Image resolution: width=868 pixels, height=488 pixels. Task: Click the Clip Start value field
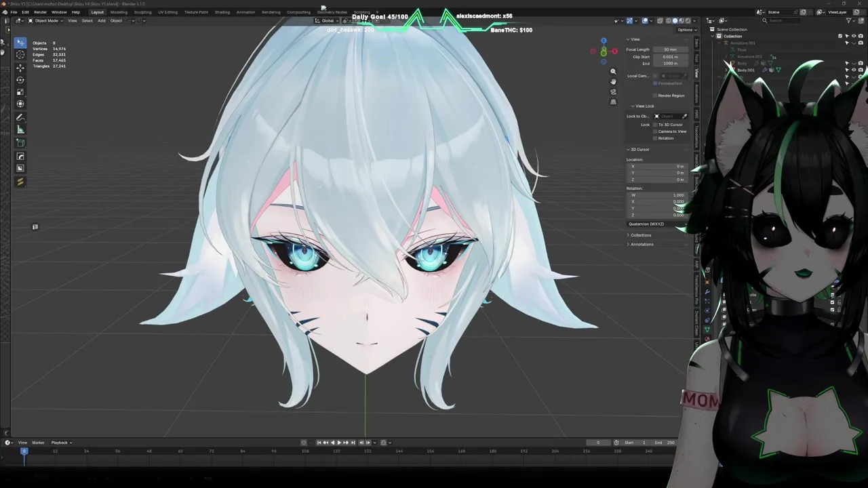click(671, 57)
